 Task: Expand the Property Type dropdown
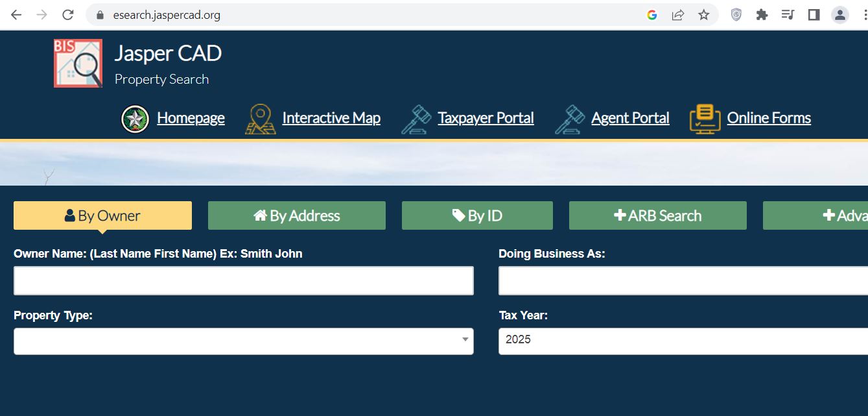[244, 341]
